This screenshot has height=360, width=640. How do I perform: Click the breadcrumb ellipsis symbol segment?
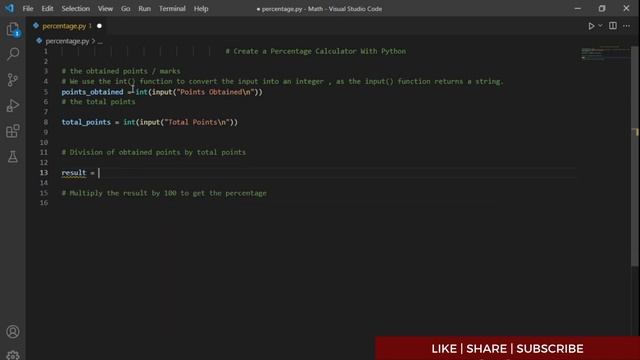pos(100,41)
